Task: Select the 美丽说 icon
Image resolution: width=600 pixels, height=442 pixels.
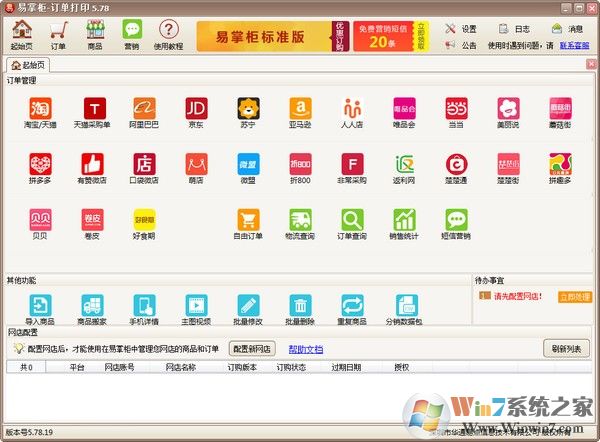Action: (509, 109)
